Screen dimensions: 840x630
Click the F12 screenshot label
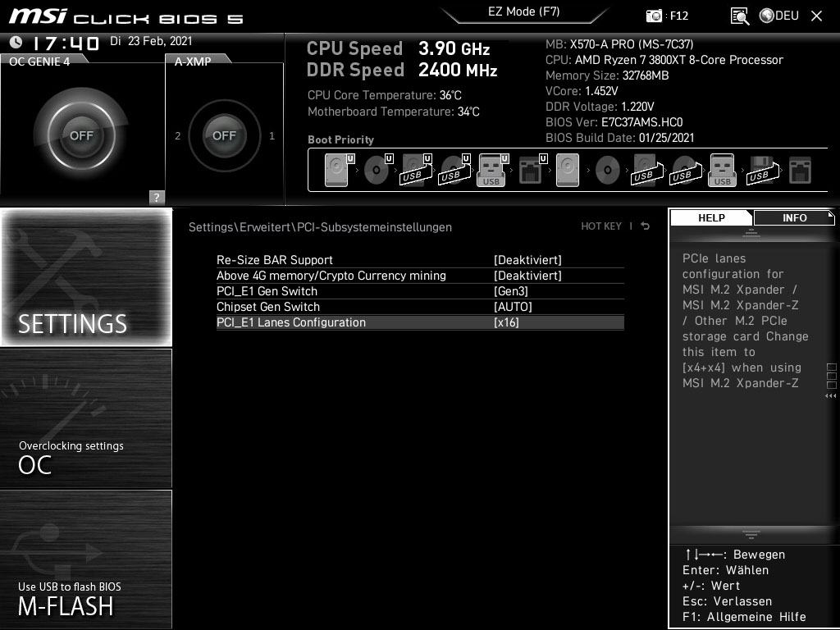click(x=678, y=16)
